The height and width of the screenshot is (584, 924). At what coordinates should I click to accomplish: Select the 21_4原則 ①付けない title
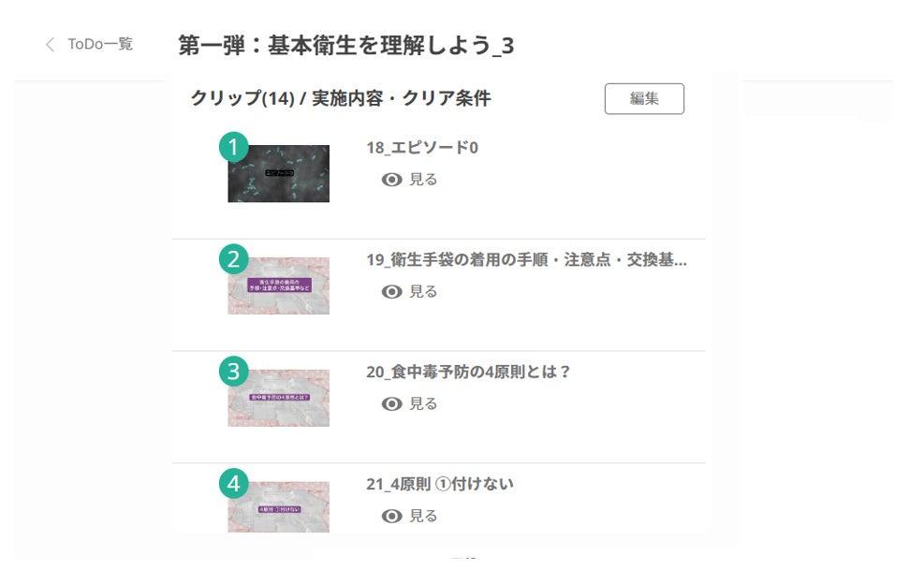[440, 484]
